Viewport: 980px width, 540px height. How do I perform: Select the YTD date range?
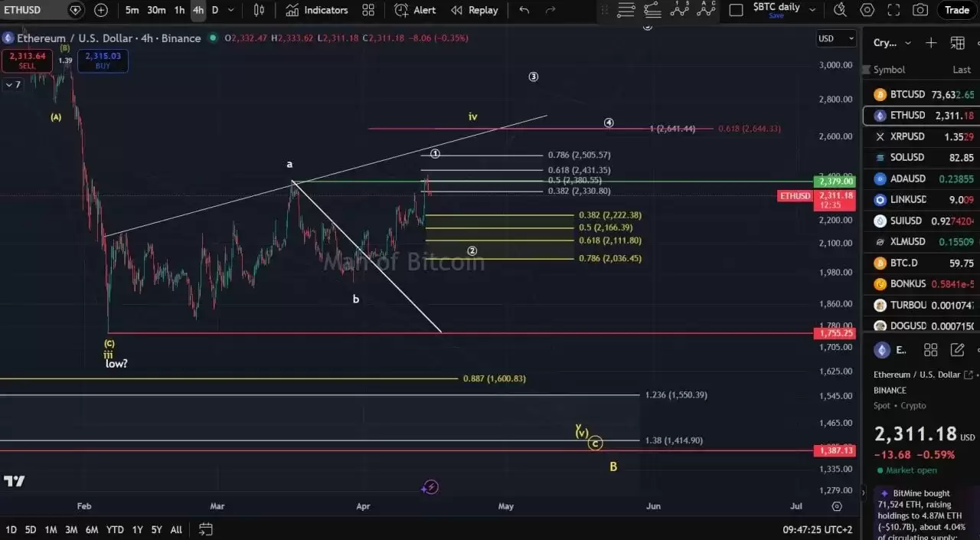click(x=115, y=529)
